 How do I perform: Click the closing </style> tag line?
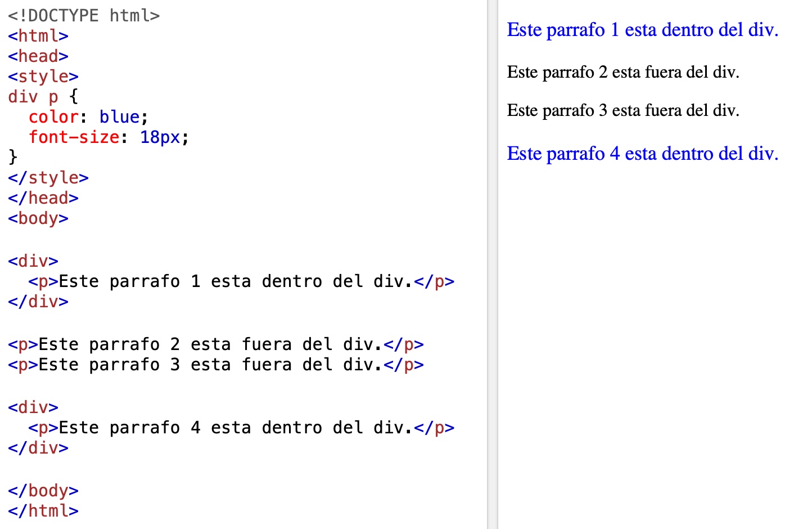pos(48,178)
